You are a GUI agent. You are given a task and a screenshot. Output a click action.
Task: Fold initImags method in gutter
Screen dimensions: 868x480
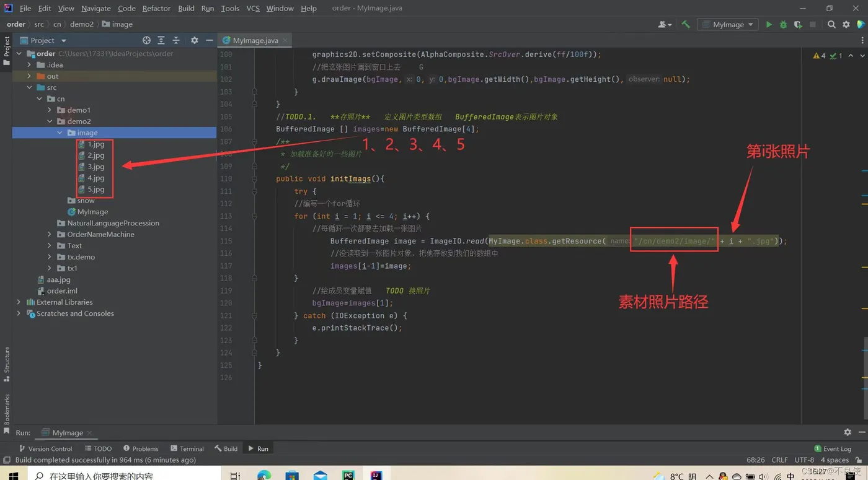click(254, 179)
